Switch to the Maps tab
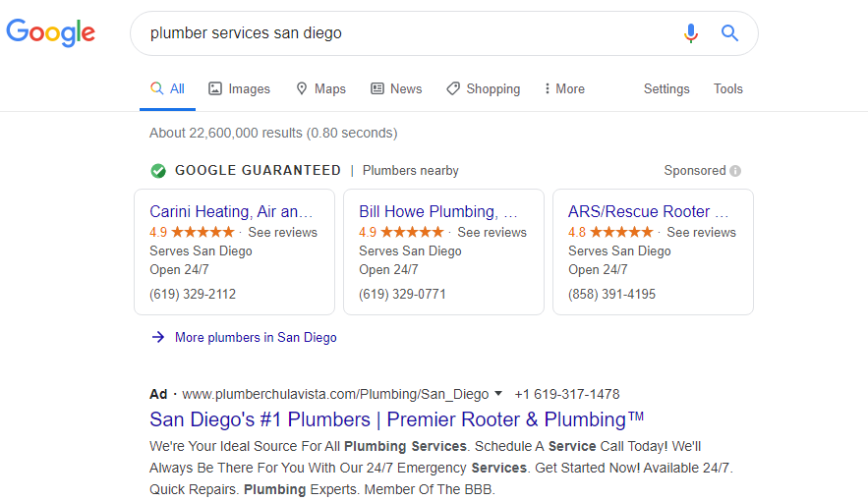This screenshot has width=868, height=501. 320,88
